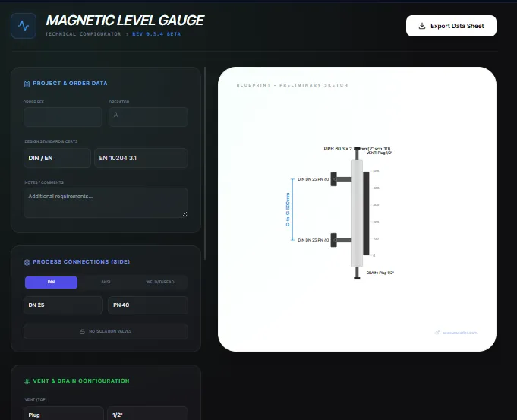Open the DIN / EN design standard dropdown

[x=57, y=158]
